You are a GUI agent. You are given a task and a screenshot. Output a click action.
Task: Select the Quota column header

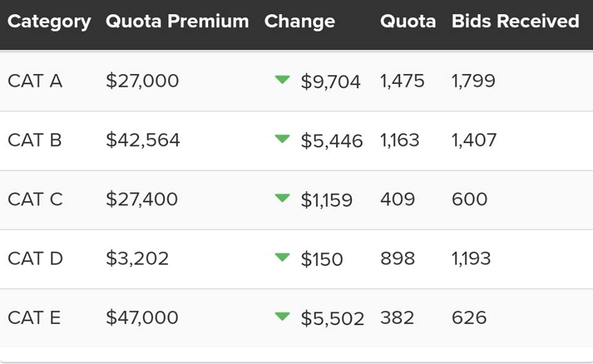(408, 22)
